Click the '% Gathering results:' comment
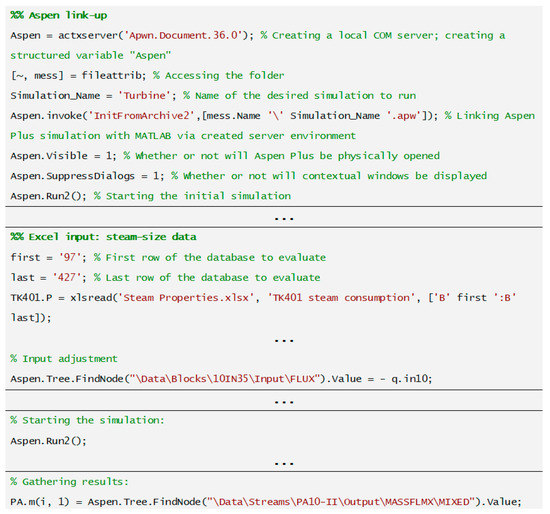This screenshot has height=514, width=550. [69, 482]
